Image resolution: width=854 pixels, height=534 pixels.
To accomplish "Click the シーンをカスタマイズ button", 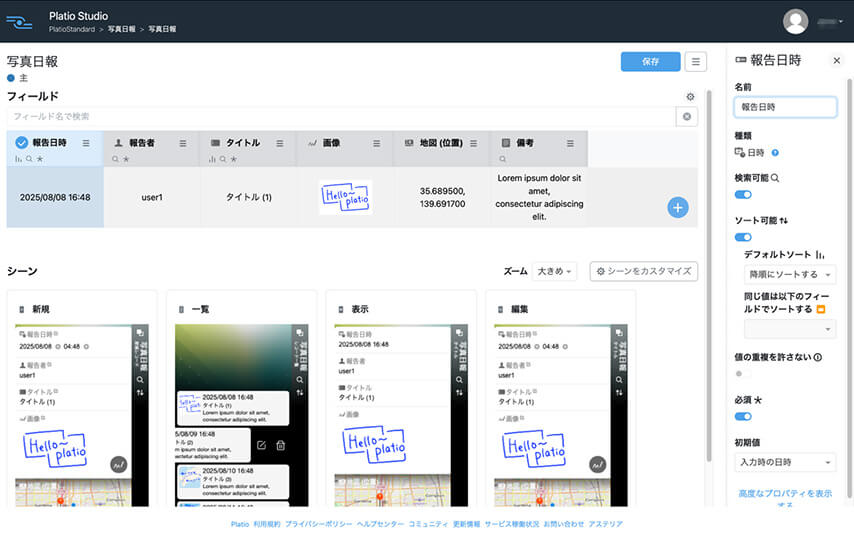I will pyautogui.click(x=643, y=271).
